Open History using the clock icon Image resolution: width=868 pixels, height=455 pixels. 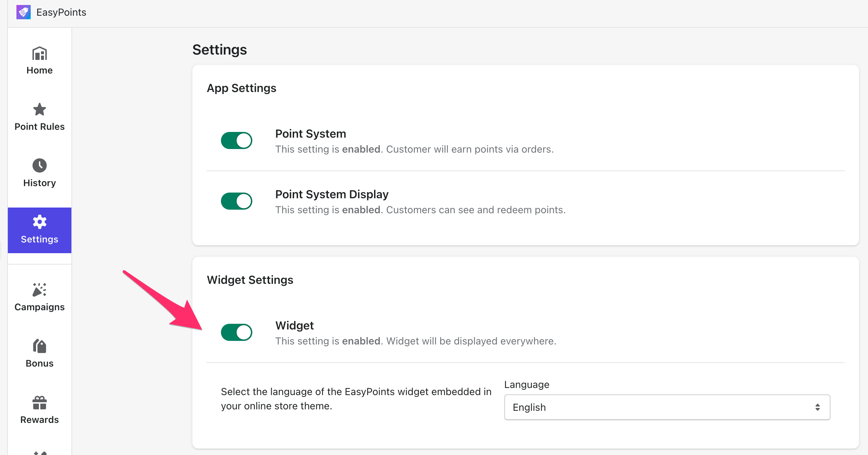(x=39, y=165)
